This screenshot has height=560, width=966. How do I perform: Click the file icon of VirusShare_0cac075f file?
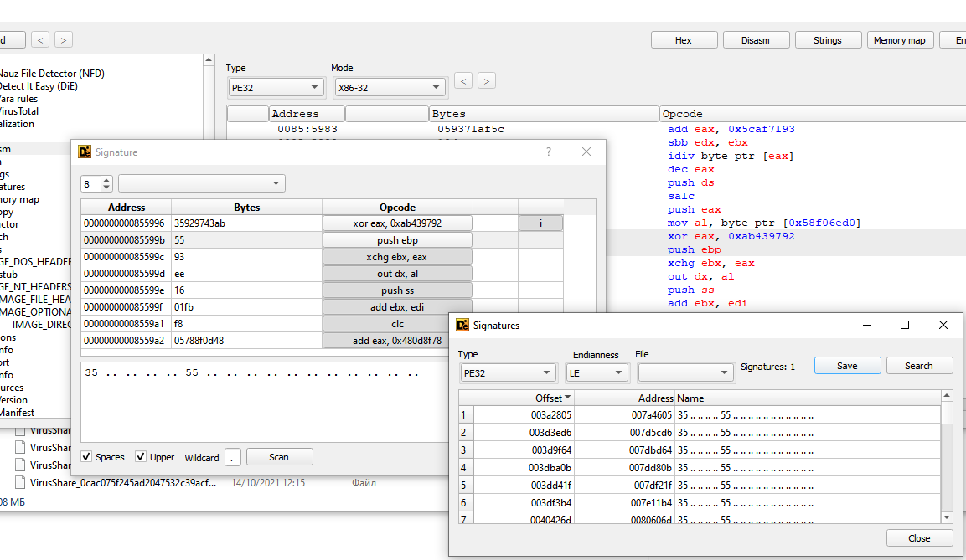pyautogui.click(x=20, y=482)
